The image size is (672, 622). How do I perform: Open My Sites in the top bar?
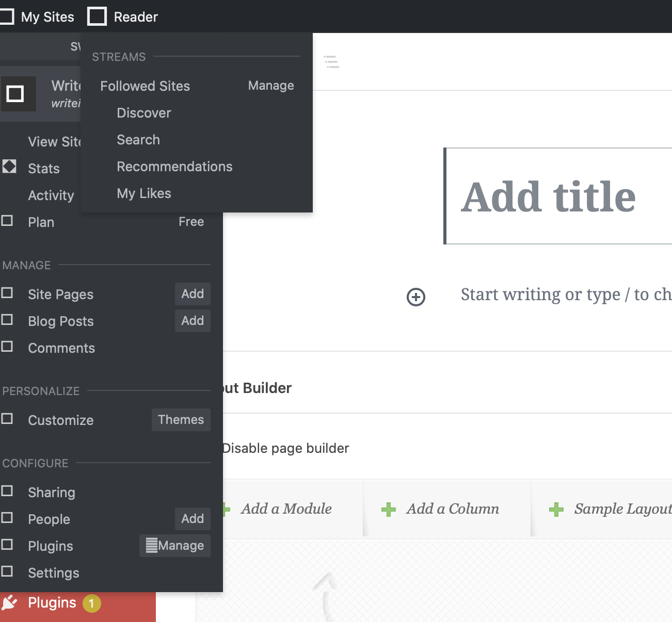pos(47,17)
